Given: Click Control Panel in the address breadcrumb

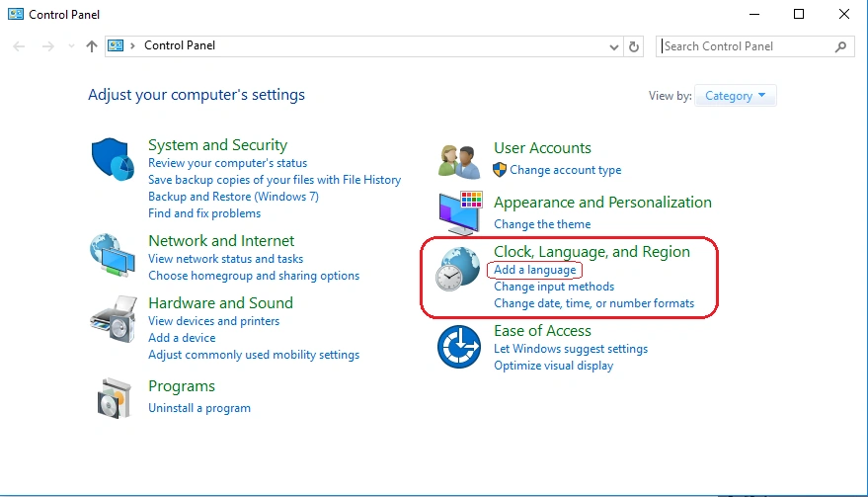Looking at the screenshot, I should 180,45.
